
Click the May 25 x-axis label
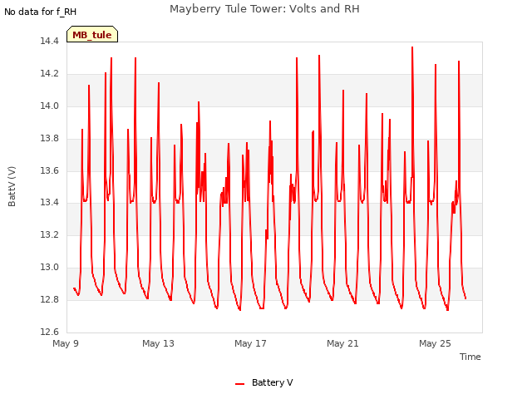point(435,343)
